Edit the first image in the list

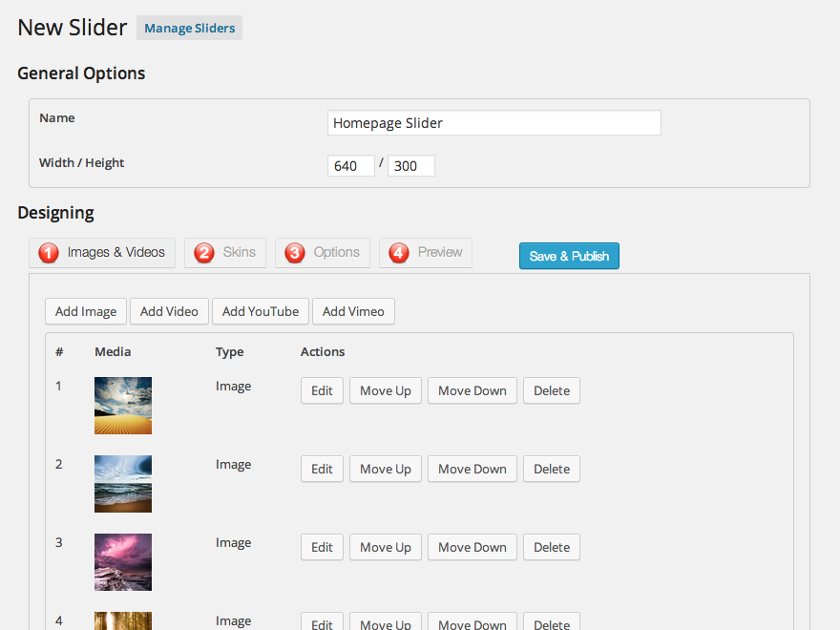point(322,390)
